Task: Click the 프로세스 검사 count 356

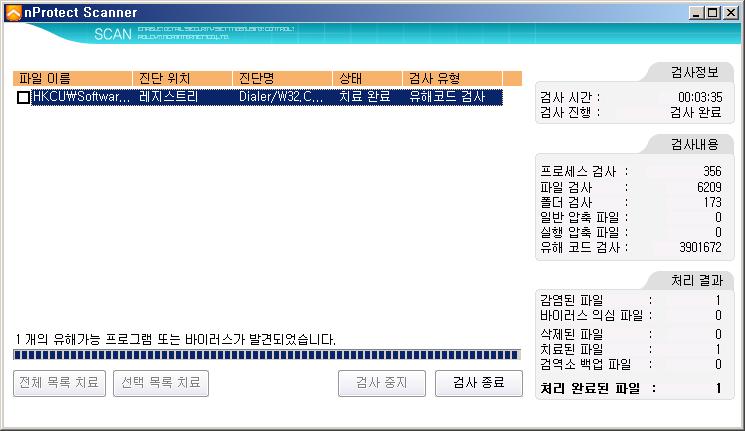Action: 712,172
